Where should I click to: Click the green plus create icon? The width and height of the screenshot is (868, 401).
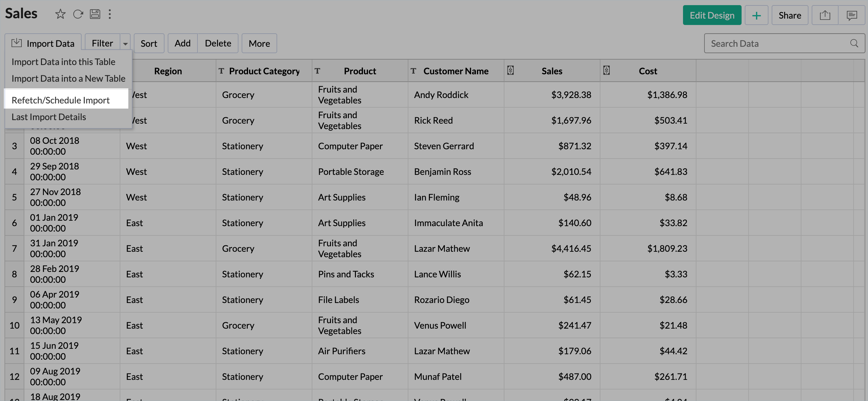756,15
